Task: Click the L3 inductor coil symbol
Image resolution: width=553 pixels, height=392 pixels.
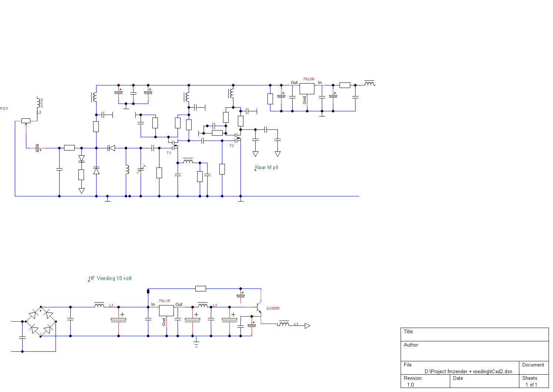Action: (39, 102)
